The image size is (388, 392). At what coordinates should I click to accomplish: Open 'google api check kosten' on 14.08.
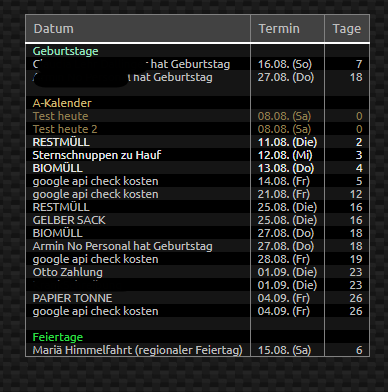pyautogui.click(x=96, y=181)
